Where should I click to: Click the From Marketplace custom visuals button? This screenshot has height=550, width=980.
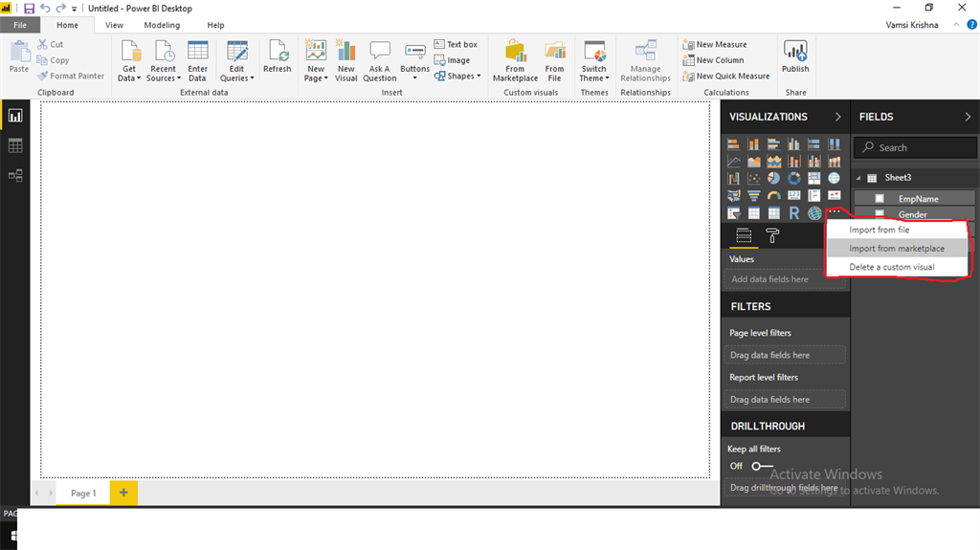[x=515, y=60]
